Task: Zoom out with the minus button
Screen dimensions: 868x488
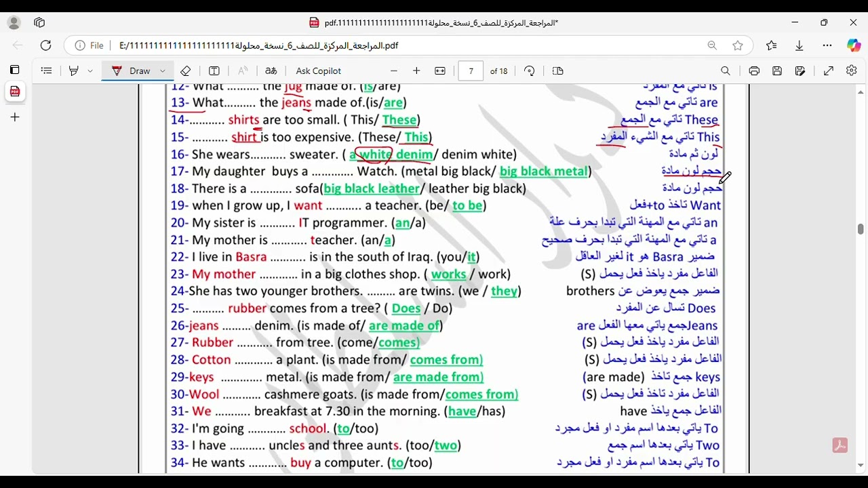Action: pos(394,70)
